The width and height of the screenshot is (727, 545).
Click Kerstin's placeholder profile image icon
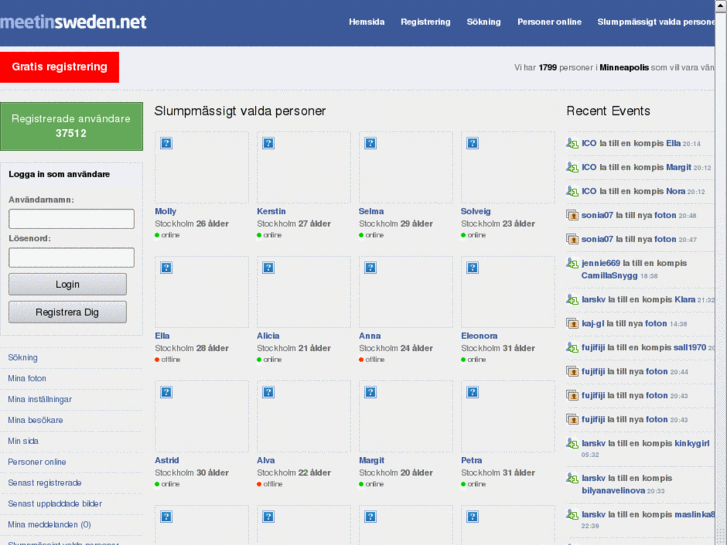coord(268,143)
